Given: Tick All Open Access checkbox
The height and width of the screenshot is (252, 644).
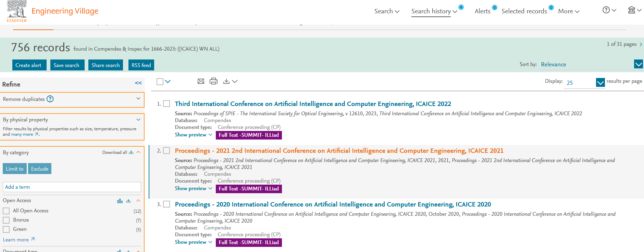Looking at the screenshot, I should 6,211.
